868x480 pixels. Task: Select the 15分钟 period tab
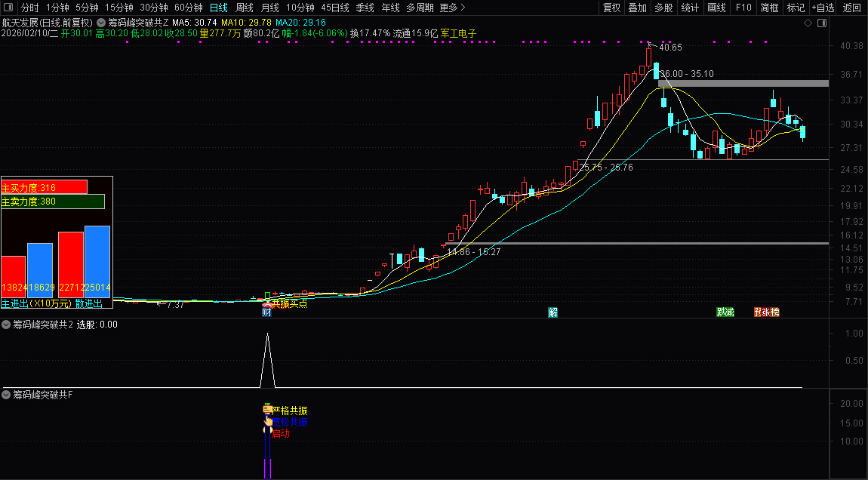tap(119, 8)
